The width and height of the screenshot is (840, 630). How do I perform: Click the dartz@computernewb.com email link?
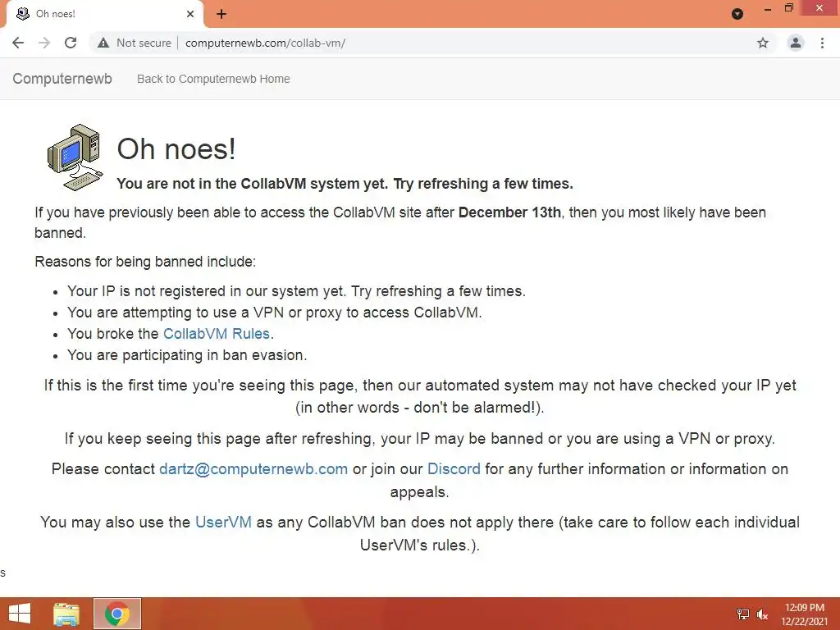tap(253, 469)
